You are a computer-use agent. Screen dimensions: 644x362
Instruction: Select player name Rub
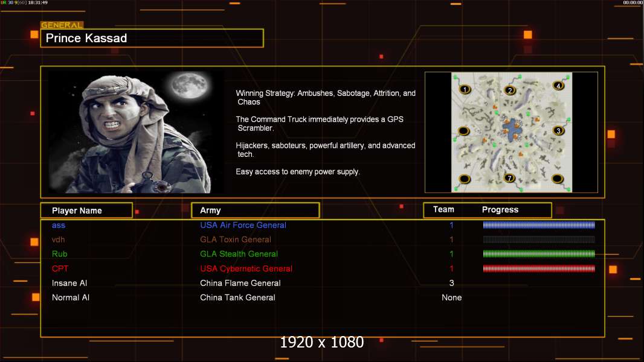(x=60, y=254)
